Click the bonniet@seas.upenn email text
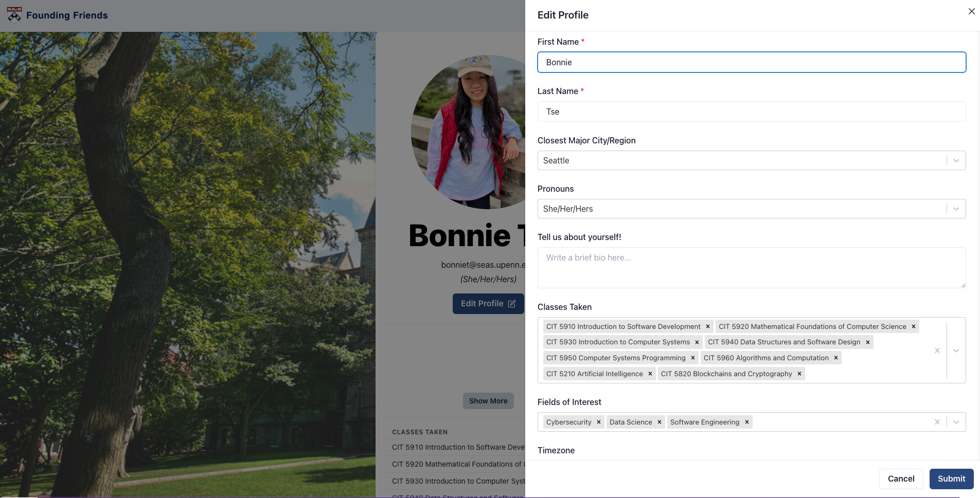This screenshot has height=498, width=980. tap(483, 265)
